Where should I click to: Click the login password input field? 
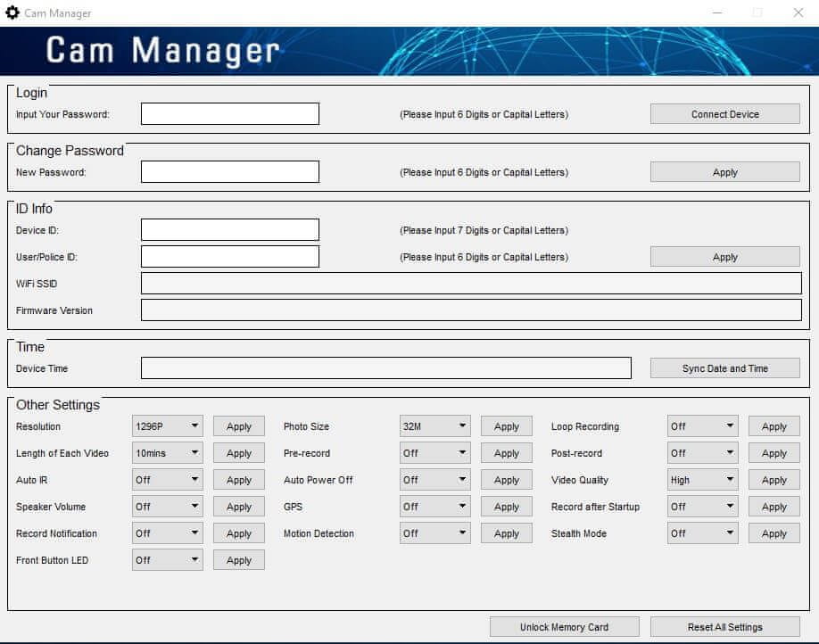[229, 114]
